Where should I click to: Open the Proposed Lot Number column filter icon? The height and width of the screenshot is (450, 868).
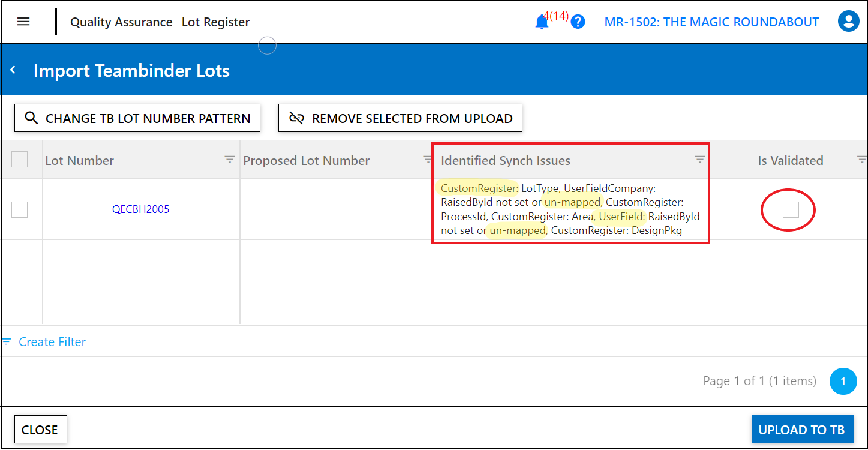[x=428, y=159]
